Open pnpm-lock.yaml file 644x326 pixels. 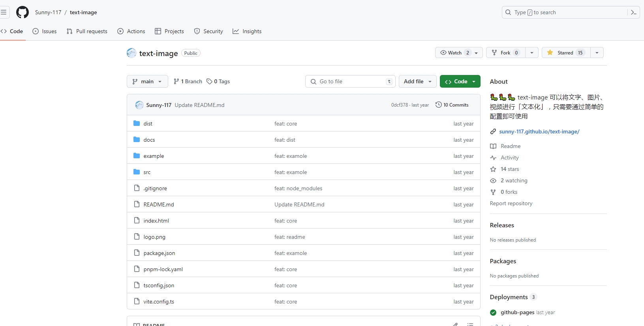(163, 269)
